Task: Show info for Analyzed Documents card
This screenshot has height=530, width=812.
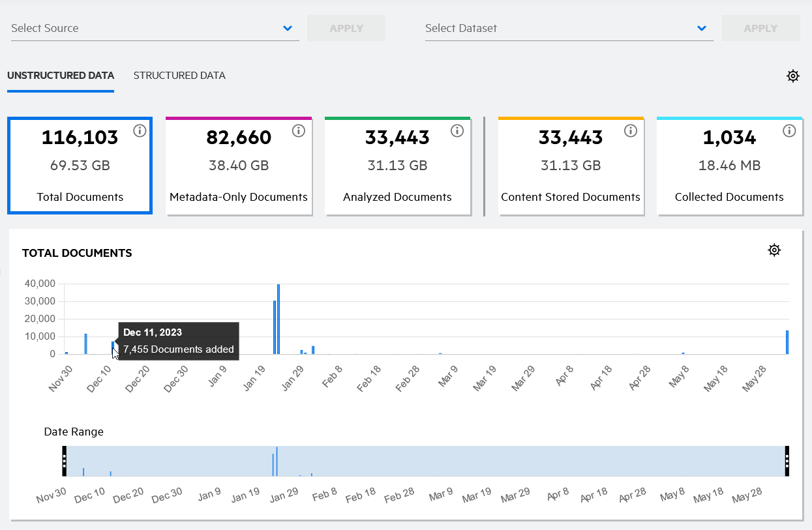Action: pos(457,131)
